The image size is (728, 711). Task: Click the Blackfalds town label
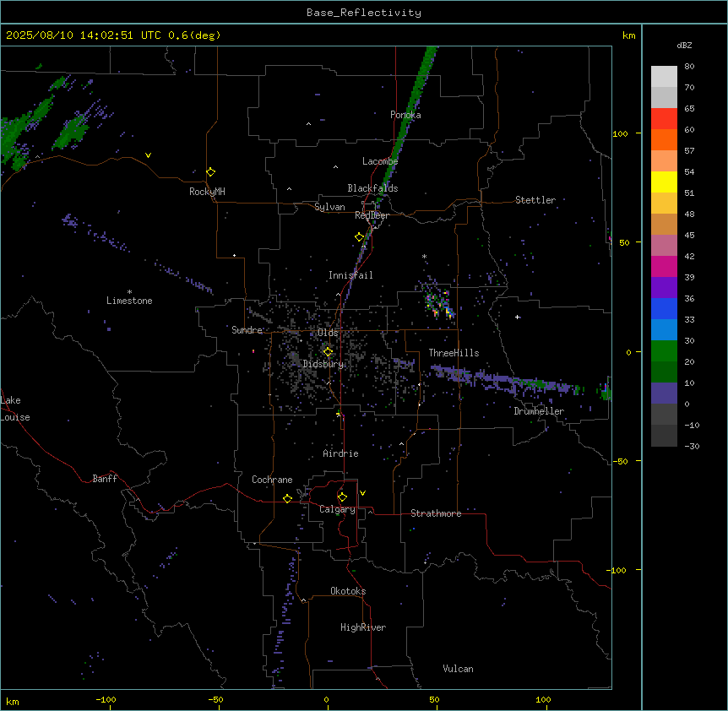[x=372, y=188]
